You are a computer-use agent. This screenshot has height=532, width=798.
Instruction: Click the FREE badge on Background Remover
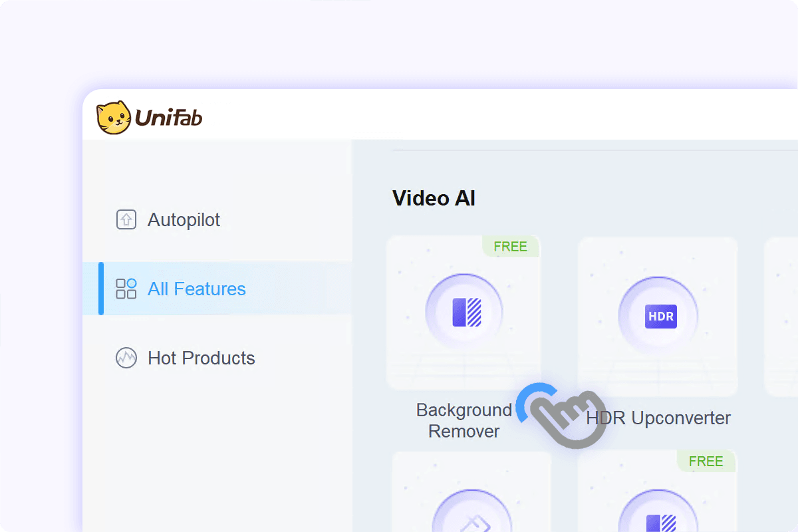[x=510, y=247]
